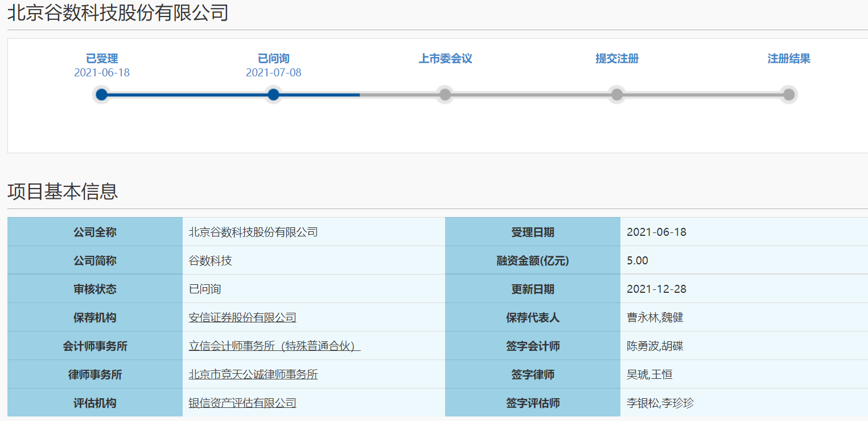Open the 北京市竞天公诚律师事务所 link
The width and height of the screenshot is (868, 421).
(x=253, y=375)
